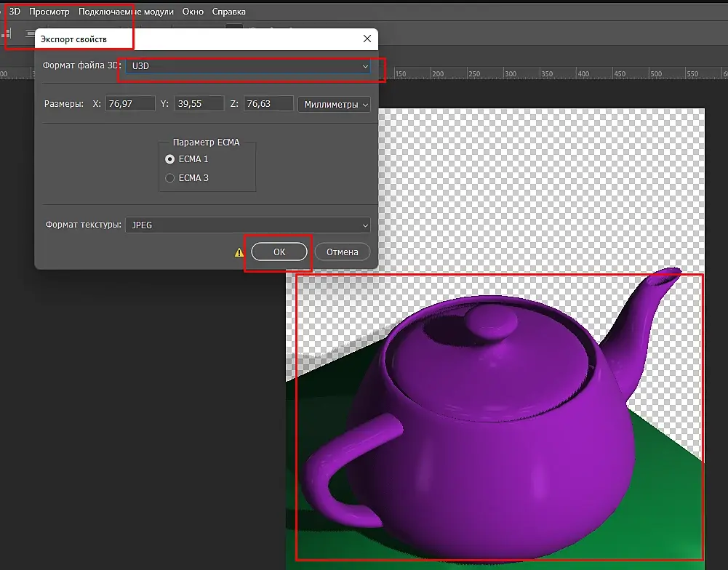This screenshot has width=728, height=570.
Task: Click the yellow warning triangle icon
Action: (x=239, y=252)
